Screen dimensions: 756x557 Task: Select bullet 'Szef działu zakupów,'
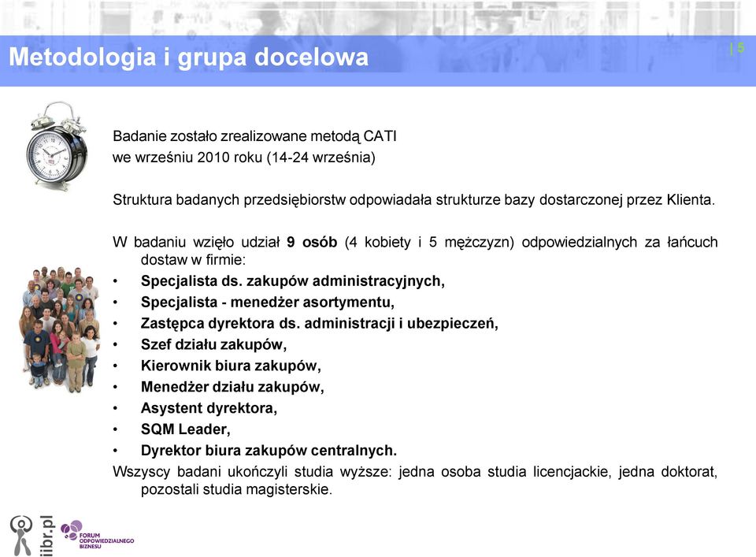pos(213,345)
